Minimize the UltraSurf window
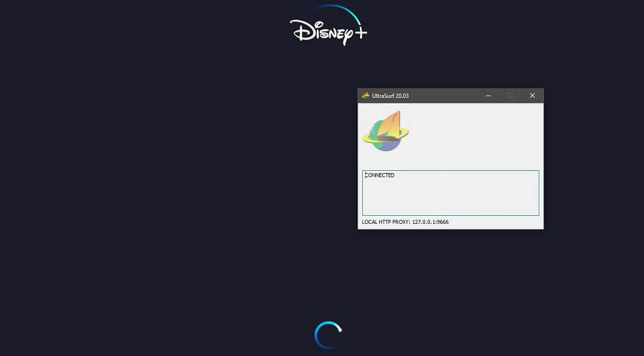This screenshot has width=644, height=356. click(488, 96)
